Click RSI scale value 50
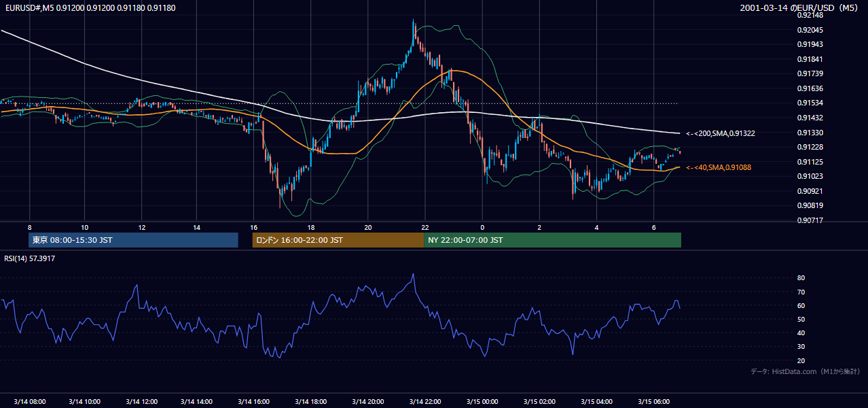868x408 pixels. [801, 319]
